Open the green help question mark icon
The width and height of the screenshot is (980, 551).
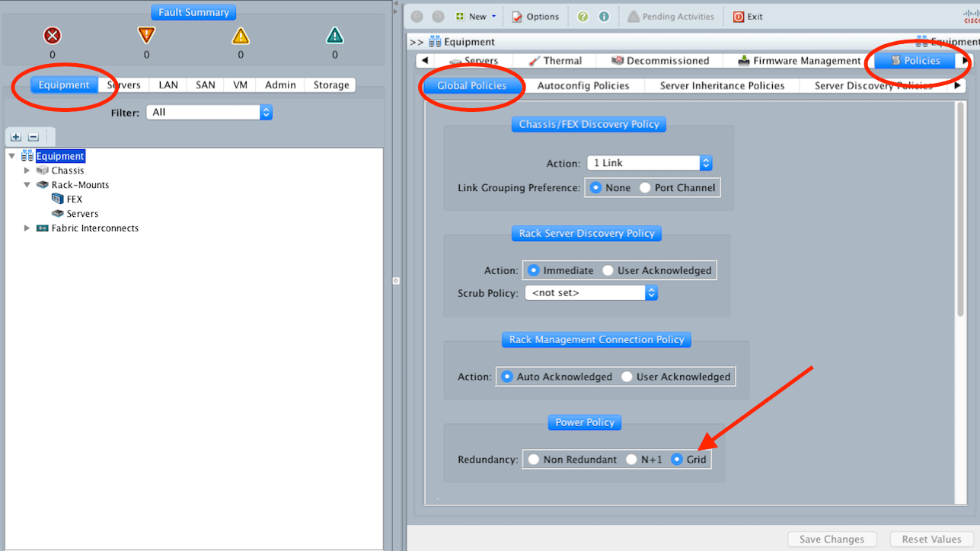[x=583, y=17]
